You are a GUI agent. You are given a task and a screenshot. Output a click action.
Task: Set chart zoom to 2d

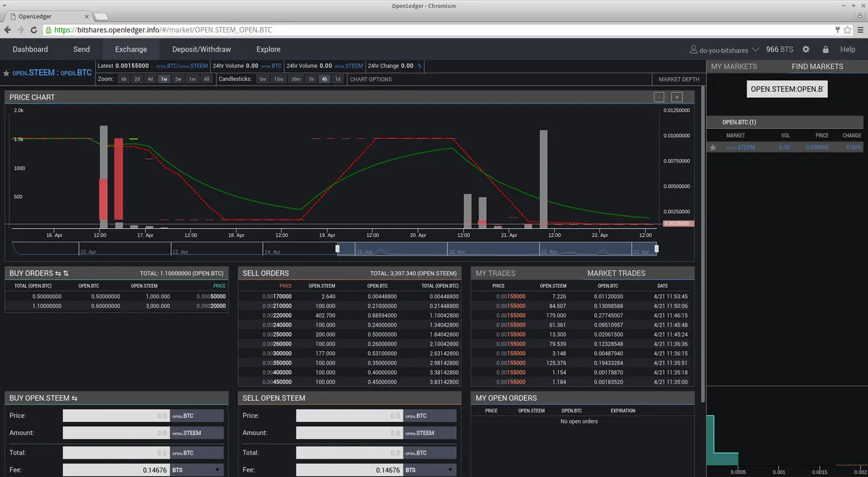137,79
